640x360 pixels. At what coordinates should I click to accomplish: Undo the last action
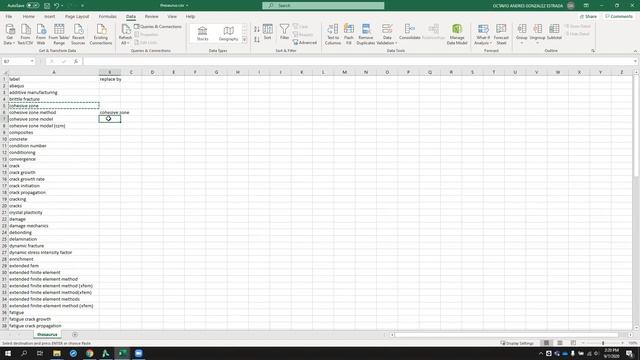57,6
